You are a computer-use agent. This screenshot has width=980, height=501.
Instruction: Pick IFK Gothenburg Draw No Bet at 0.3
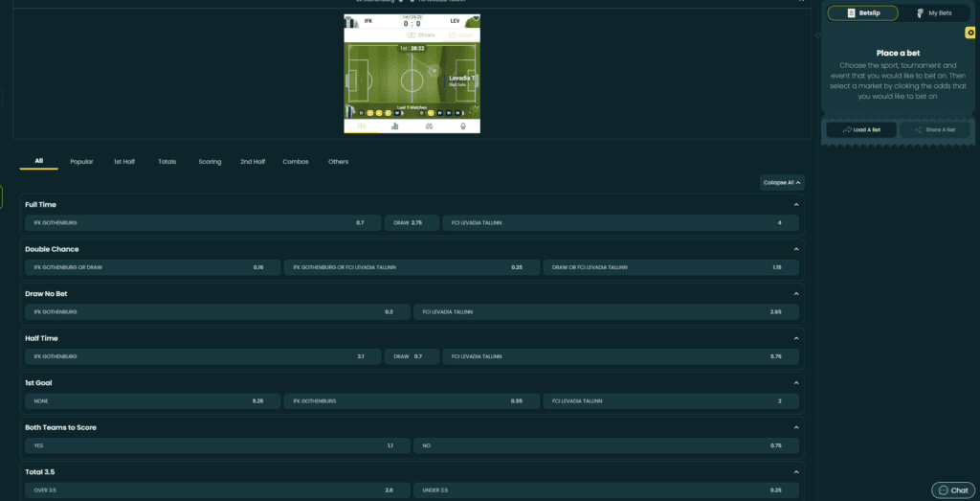pyautogui.click(x=217, y=311)
